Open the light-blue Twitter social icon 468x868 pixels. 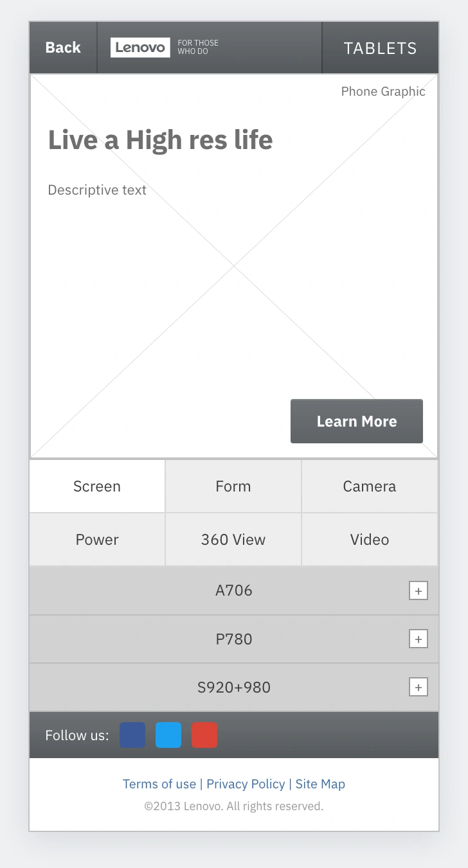pos(168,735)
